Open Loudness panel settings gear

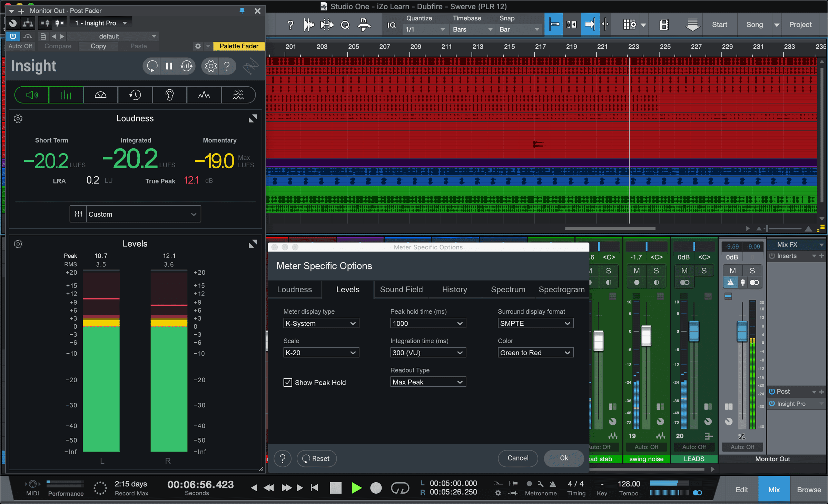coord(18,119)
